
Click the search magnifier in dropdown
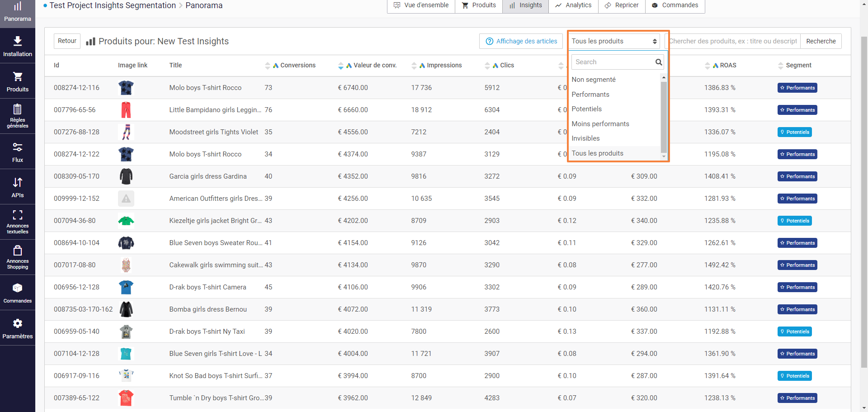[659, 62]
